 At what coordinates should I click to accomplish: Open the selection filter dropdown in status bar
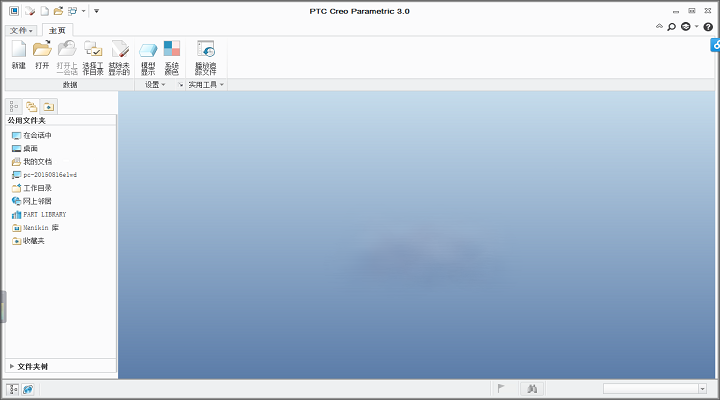coord(703,389)
